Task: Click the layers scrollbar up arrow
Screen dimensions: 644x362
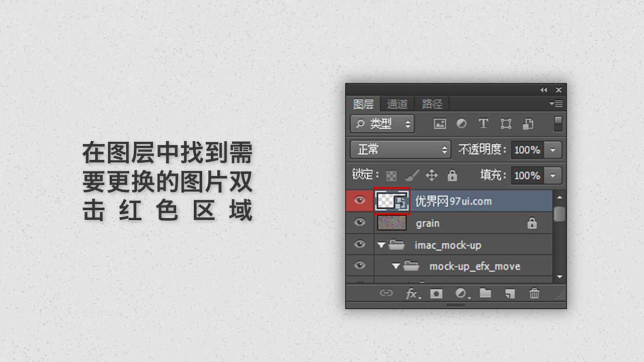Action: pyautogui.click(x=559, y=197)
